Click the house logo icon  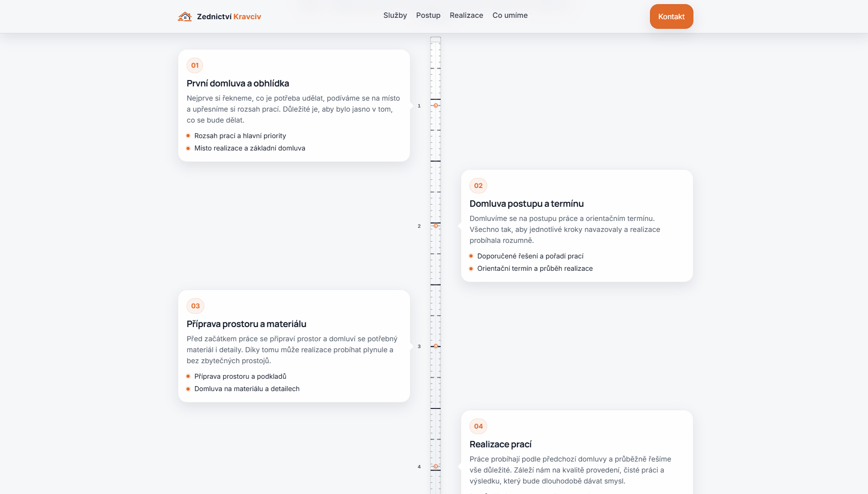click(x=185, y=16)
